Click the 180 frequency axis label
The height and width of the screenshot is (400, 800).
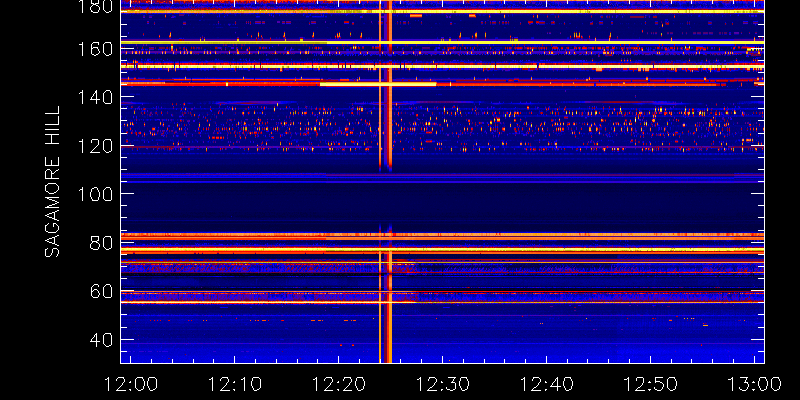95,7
